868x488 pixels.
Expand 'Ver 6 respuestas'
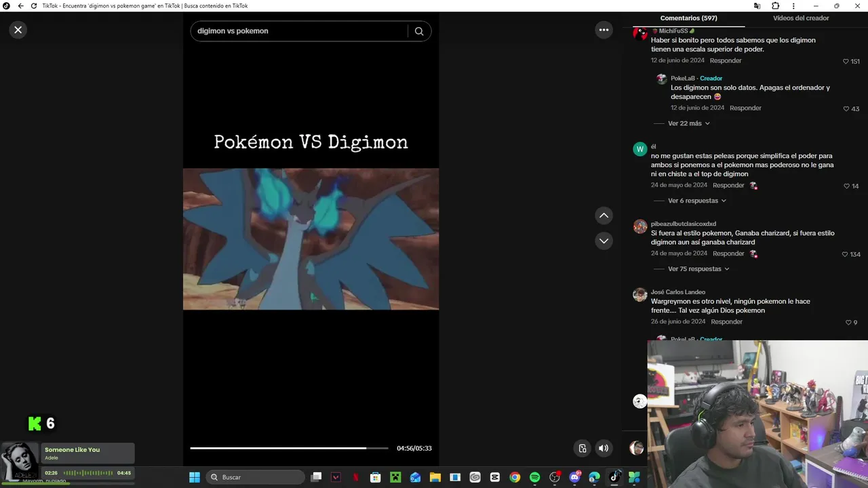697,201
